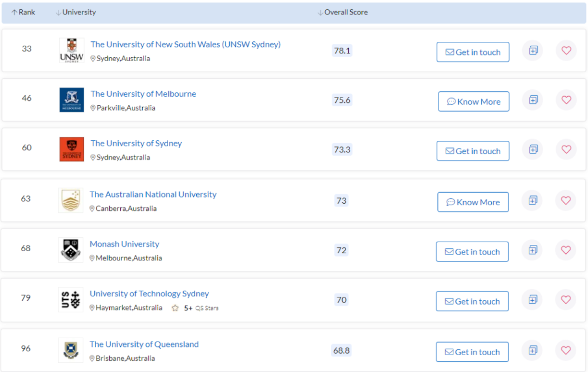
Task: Click the 5+ QS Stars rating badge
Action: click(x=195, y=308)
